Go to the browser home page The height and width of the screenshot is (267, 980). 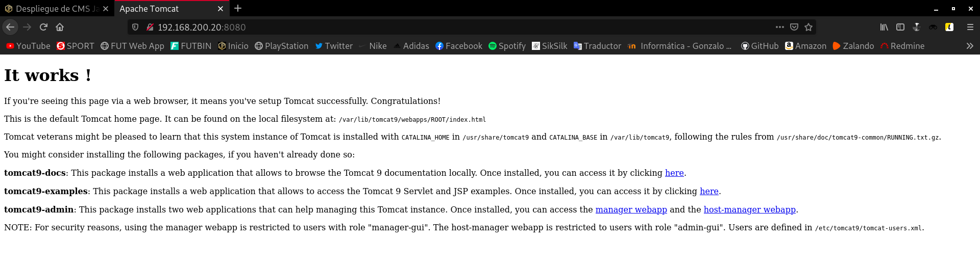(x=60, y=27)
